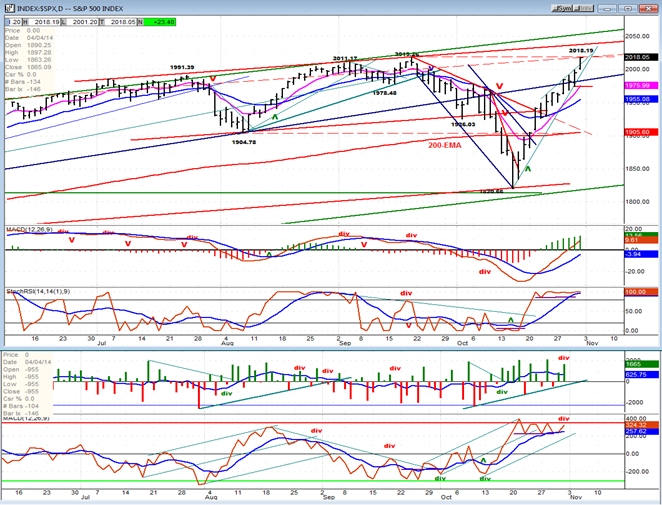Screen dimensions: 662x505
Task: Click the 1978.48 low label
Action: (x=384, y=93)
